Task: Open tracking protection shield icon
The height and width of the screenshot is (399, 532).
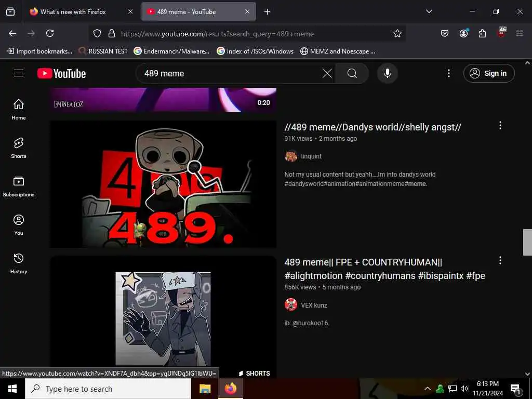Action: 97,34
